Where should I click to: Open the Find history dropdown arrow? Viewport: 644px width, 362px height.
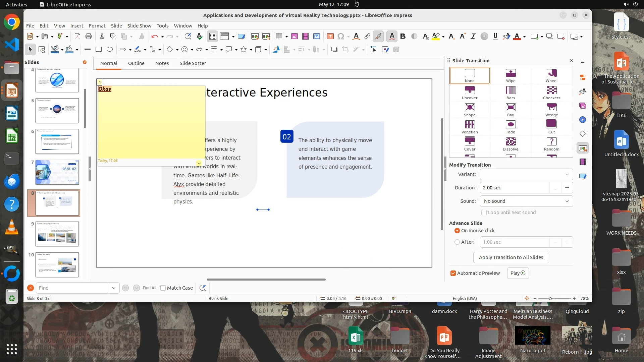(x=114, y=288)
